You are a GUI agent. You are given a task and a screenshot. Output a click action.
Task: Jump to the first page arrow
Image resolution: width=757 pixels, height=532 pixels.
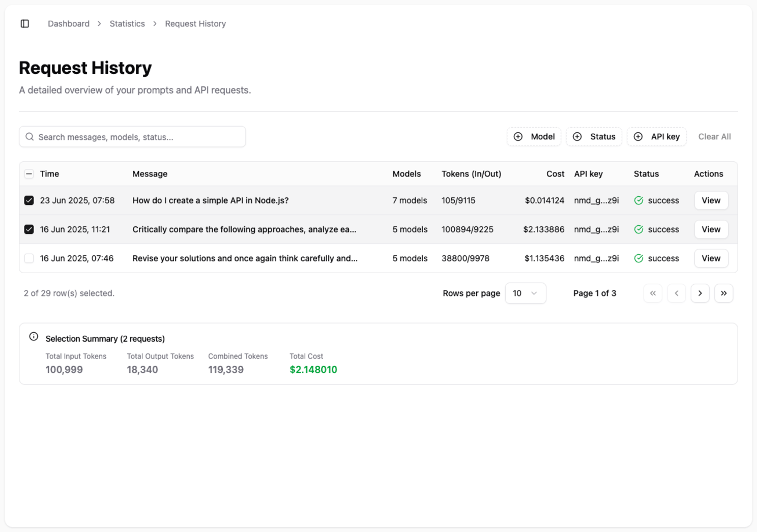click(x=653, y=293)
